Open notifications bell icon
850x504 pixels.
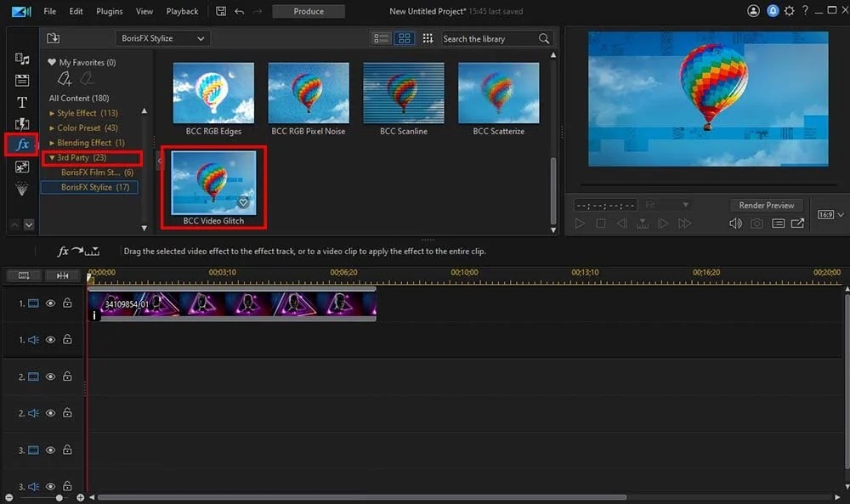pyautogui.click(x=773, y=11)
